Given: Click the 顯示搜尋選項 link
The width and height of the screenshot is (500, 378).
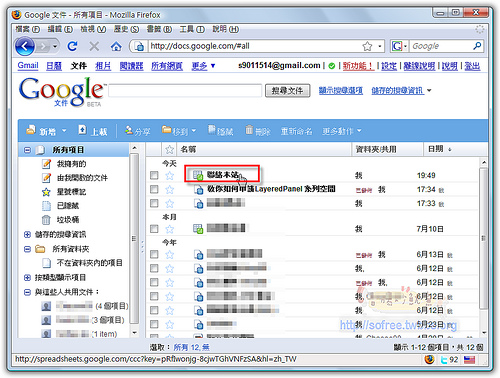Looking at the screenshot, I should [x=341, y=90].
